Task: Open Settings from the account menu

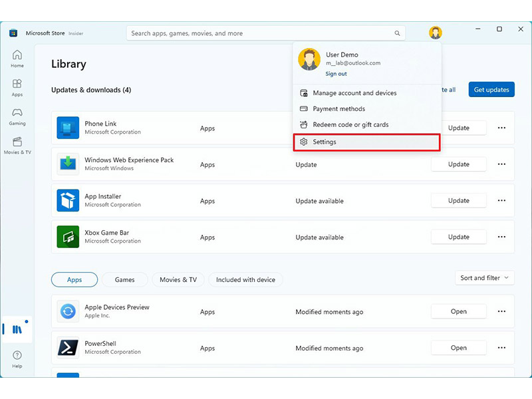Action: point(367,142)
